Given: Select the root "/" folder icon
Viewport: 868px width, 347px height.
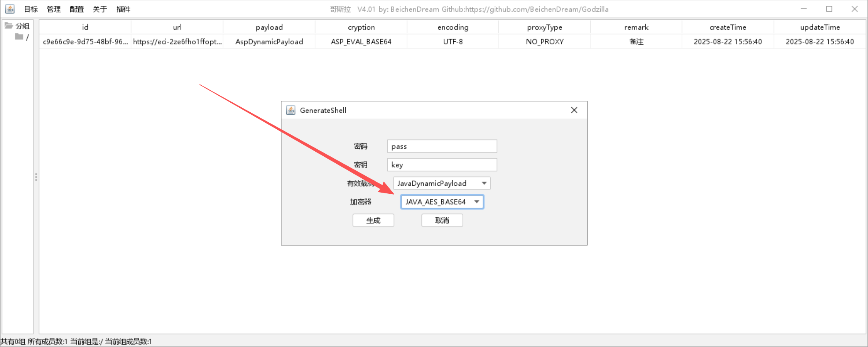Looking at the screenshot, I should (19, 37).
